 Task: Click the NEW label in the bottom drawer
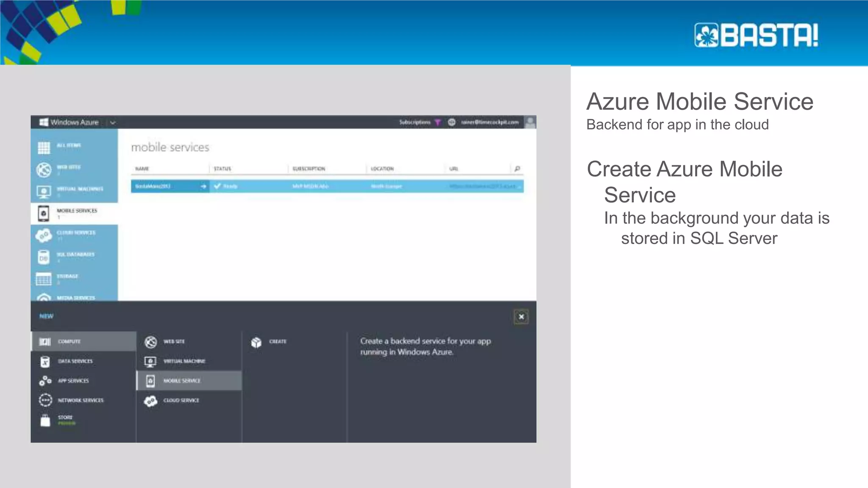(x=46, y=316)
